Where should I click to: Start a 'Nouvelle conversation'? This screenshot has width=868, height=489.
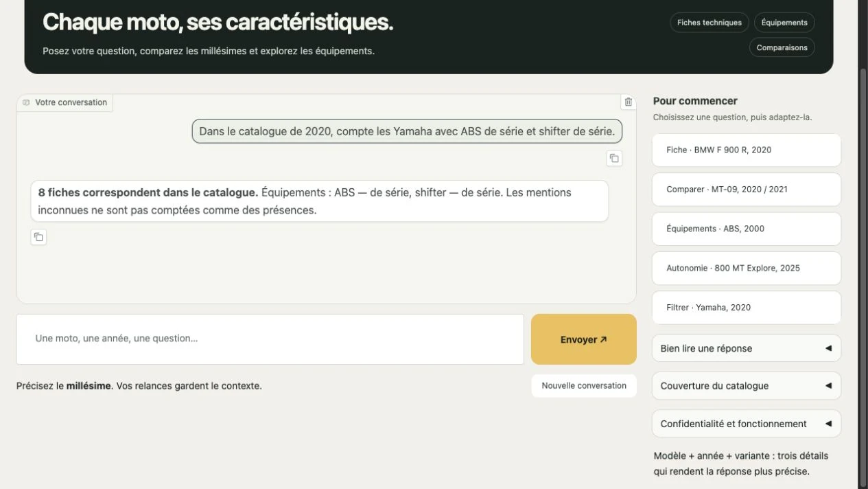click(584, 386)
